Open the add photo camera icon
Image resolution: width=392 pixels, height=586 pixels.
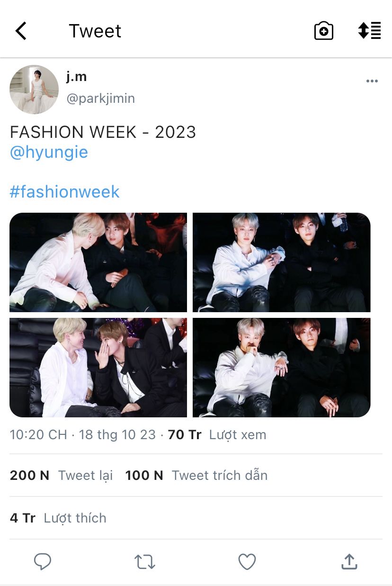324,31
